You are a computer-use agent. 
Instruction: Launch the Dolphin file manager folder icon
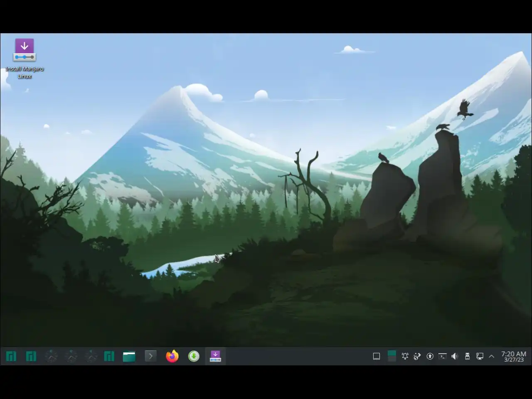click(129, 356)
